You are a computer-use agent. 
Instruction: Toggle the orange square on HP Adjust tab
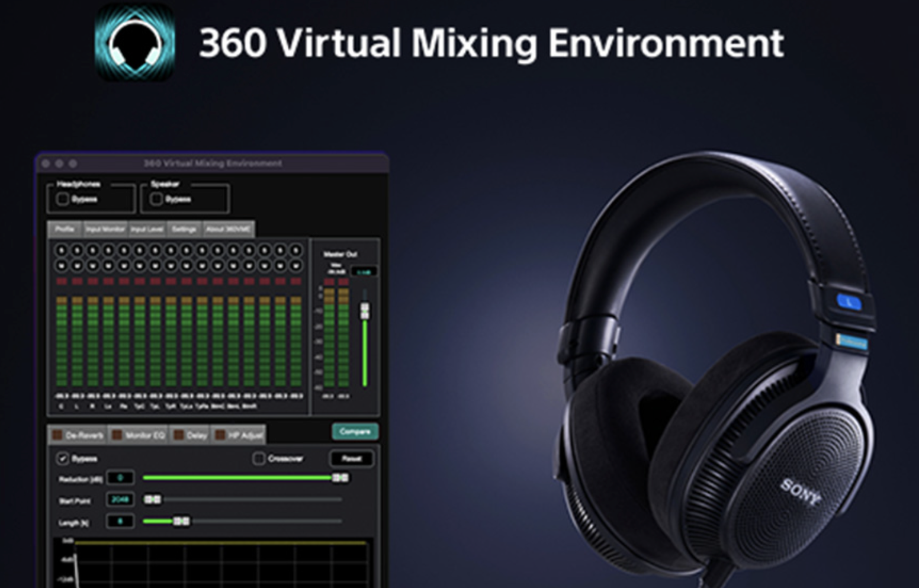point(220,435)
